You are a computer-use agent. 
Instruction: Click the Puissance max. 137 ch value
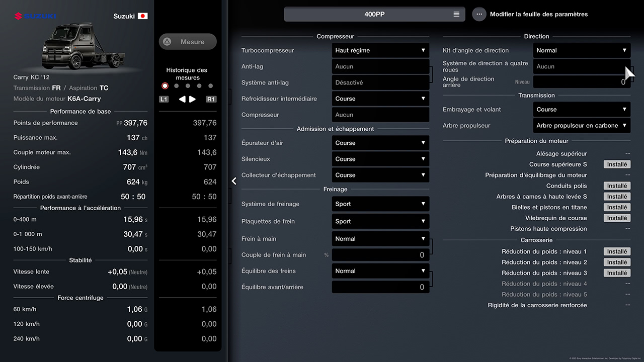pos(137,138)
